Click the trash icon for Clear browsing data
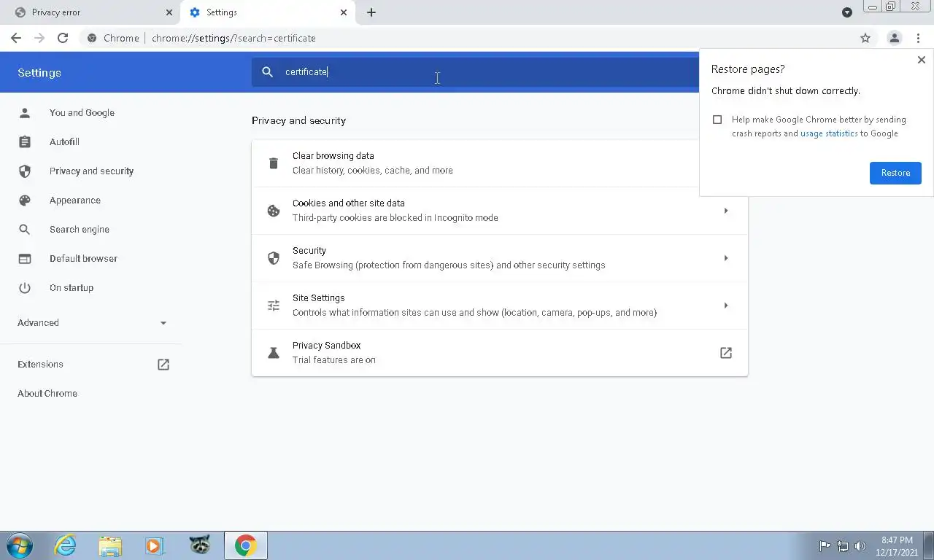Viewport: 934px width, 560px height. 274,163
